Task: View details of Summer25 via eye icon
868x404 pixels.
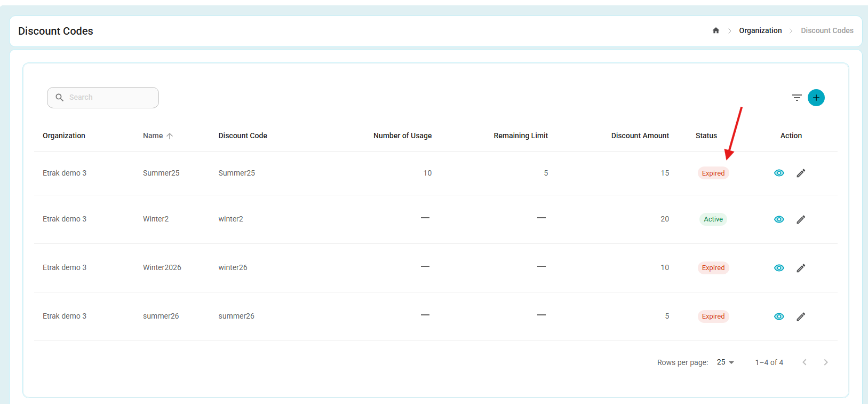Action: click(x=779, y=173)
